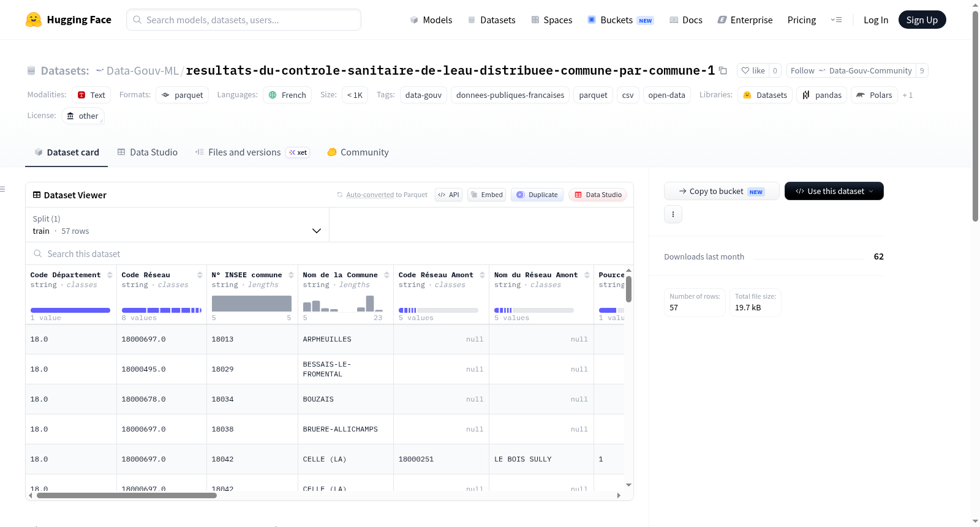Screen dimensions: 980x527
Task: Sort by Nom du Réseau Amont column arrows
Action: pos(587,275)
